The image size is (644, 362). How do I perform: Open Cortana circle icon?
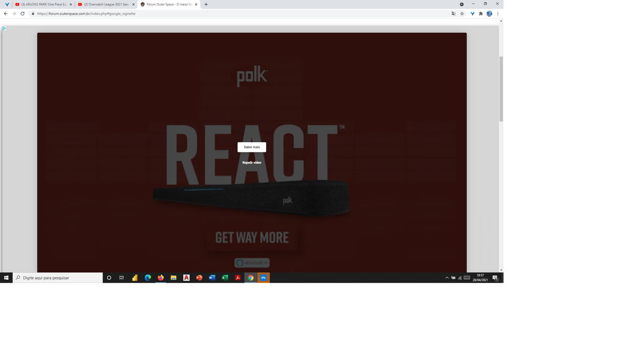point(109,278)
